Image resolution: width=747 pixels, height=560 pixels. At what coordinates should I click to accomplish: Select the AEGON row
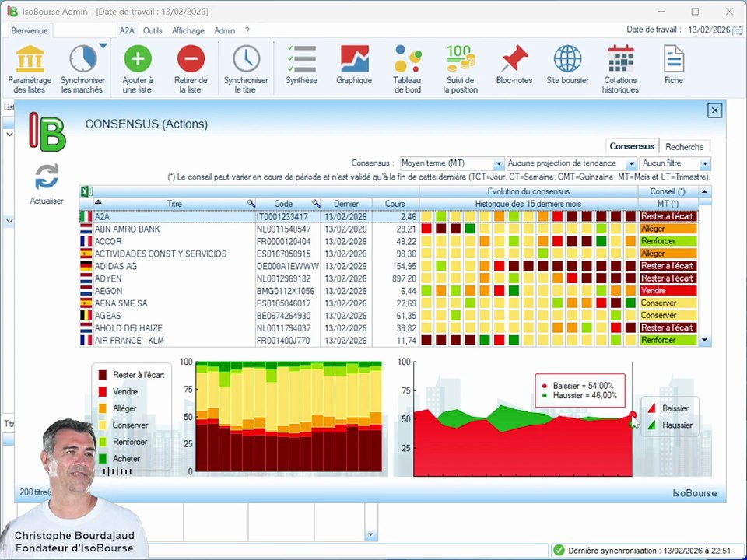pos(389,291)
